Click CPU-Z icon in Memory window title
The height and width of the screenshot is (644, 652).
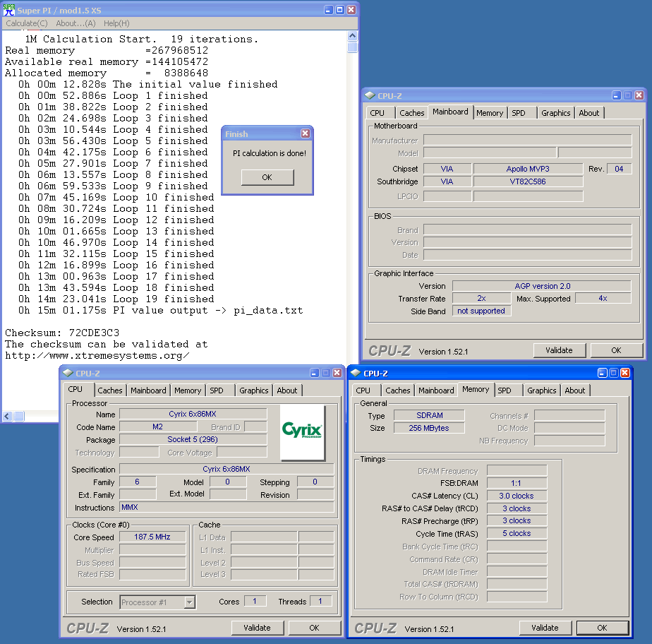point(354,373)
